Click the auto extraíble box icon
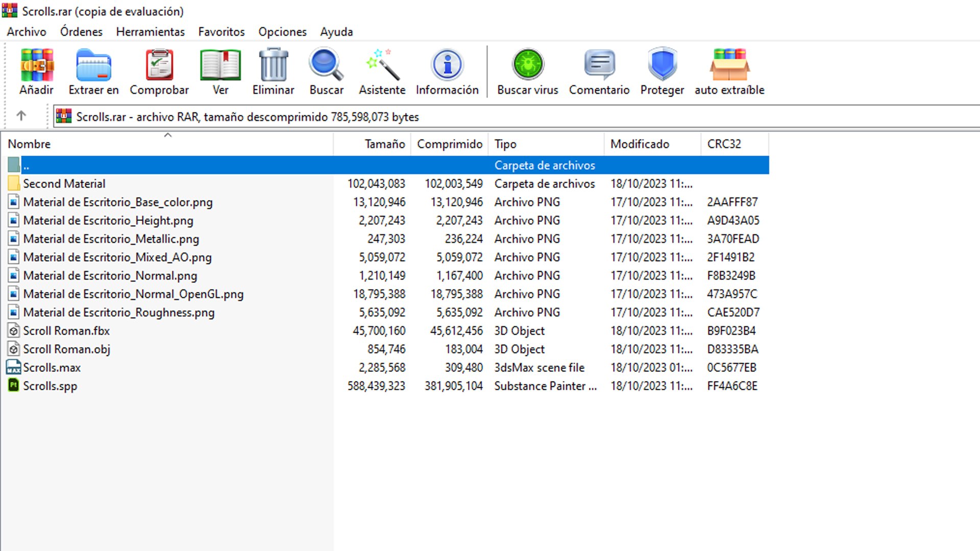Screen dimensions: 980x551 [729, 65]
